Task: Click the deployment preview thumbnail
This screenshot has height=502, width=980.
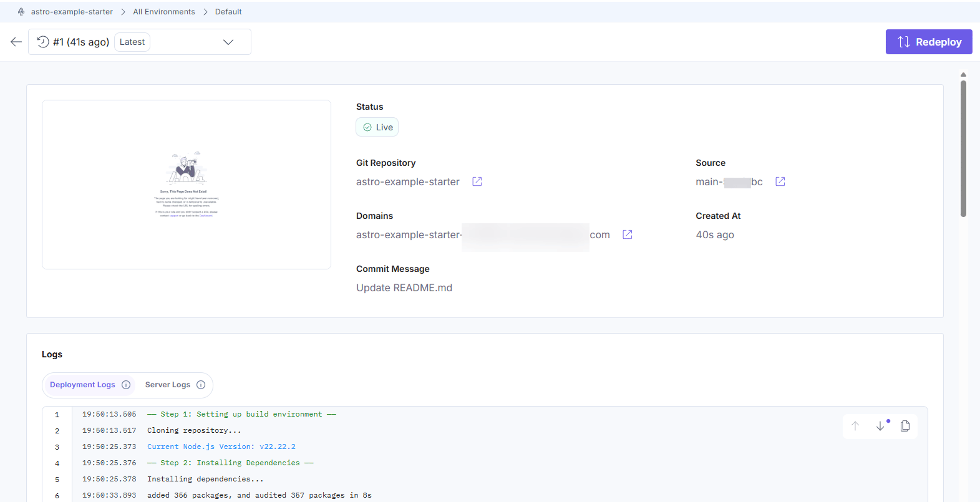Action: (186, 185)
